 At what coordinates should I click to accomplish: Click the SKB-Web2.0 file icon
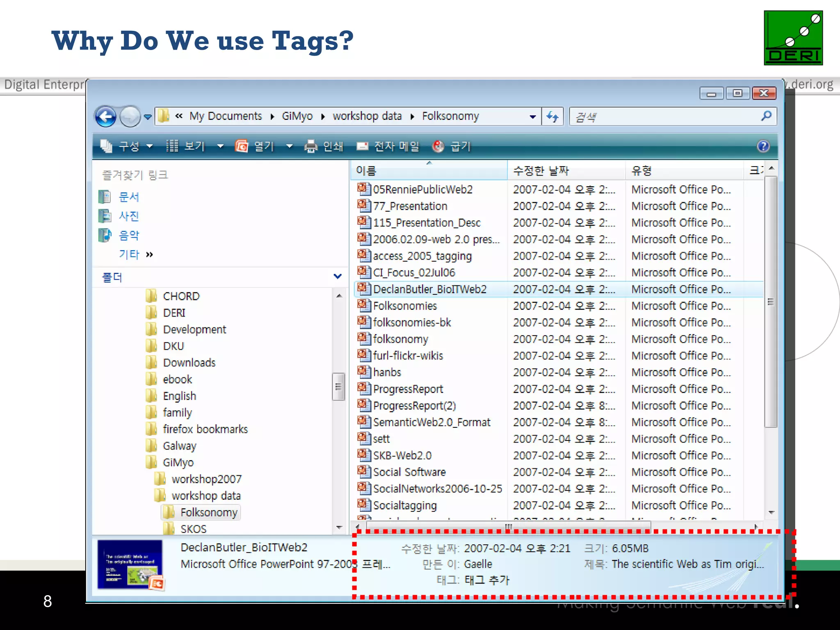click(x=363, y=455)
